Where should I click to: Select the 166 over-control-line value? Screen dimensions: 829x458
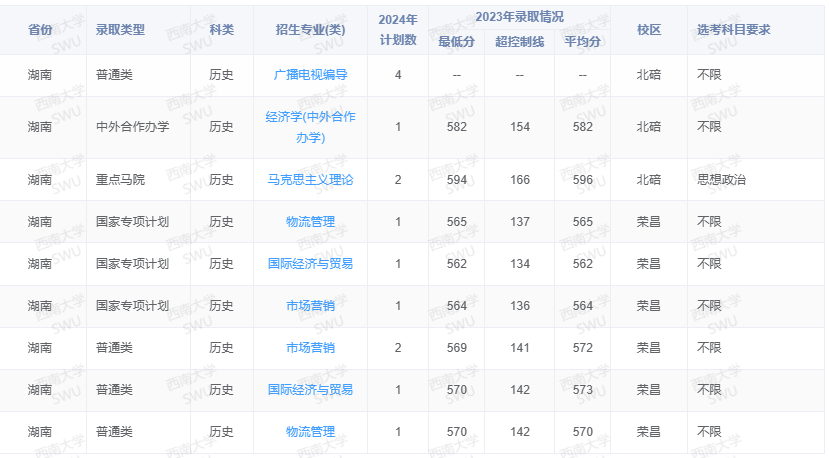click(x=520, y=180)
